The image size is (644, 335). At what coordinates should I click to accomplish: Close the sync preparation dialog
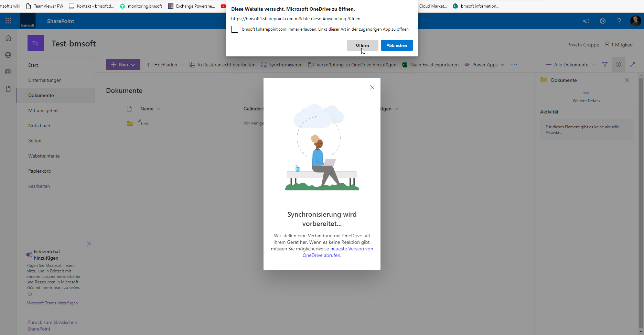[x=372, y=87]
